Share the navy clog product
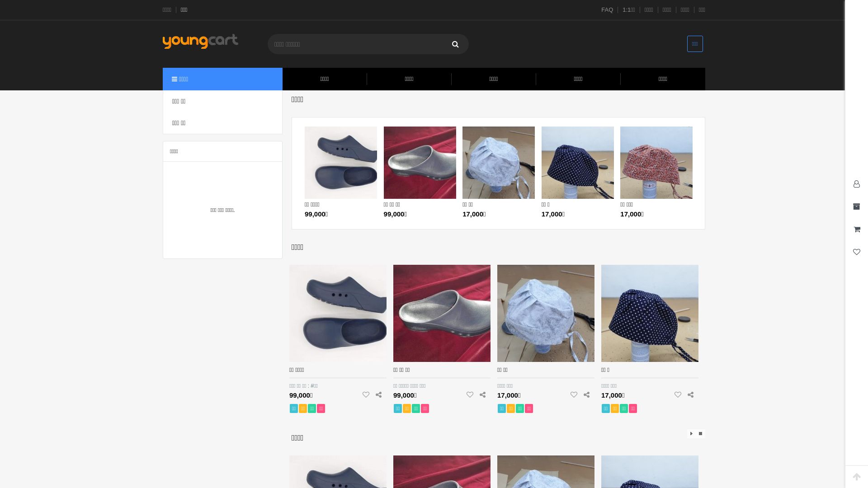Image resolution: width=868 pixels, height=488 pixels. pos(379,395)
